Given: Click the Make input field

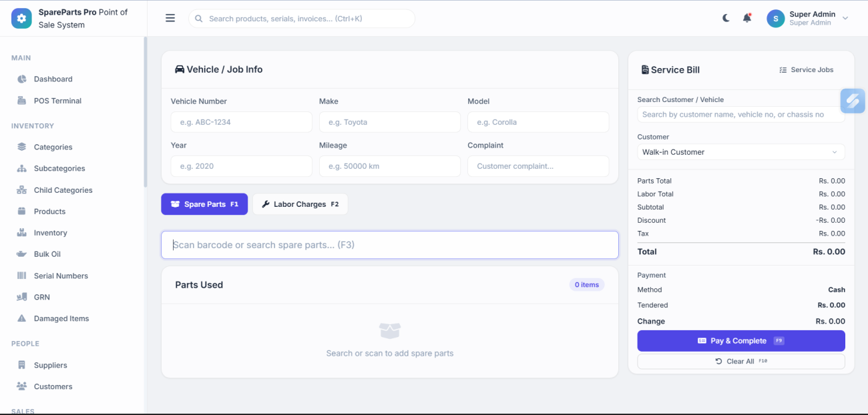Looking at the screenshot, I should (x=390, y=122).
